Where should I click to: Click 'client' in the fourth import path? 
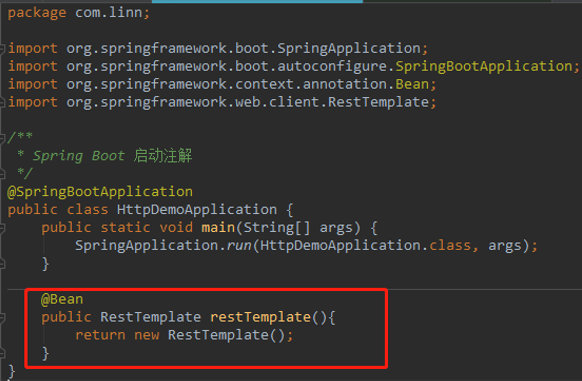coord(294,102)
